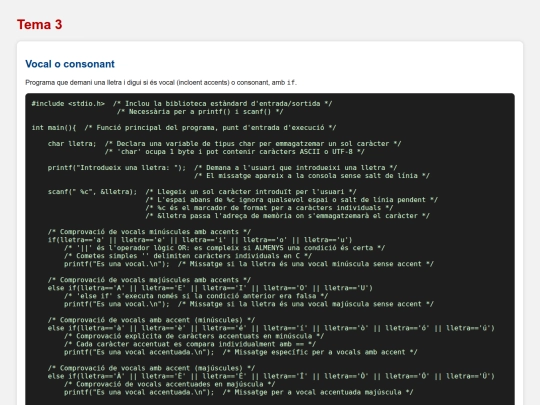Click the 'int main(){' code line
The width and height of the screenshot is (540, 405).
click(184, 128)
